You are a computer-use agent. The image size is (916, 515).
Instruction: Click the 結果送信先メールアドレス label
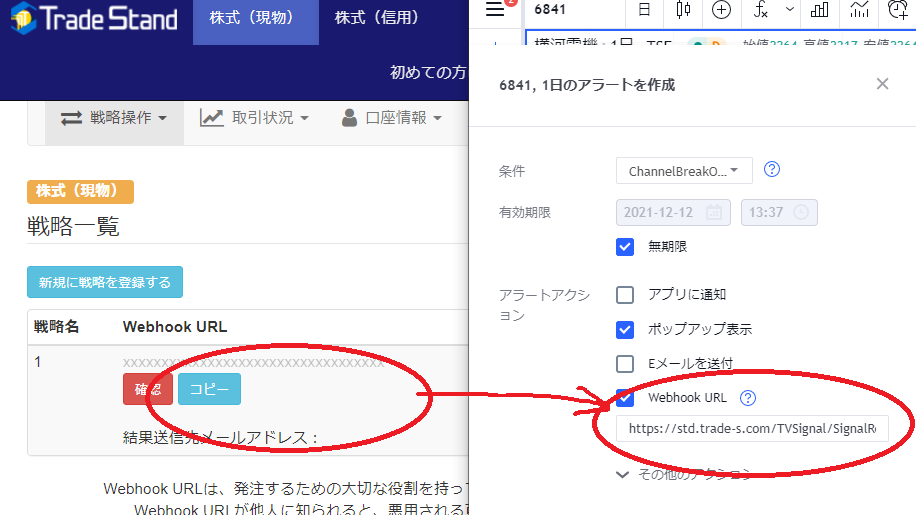point(220,438)
